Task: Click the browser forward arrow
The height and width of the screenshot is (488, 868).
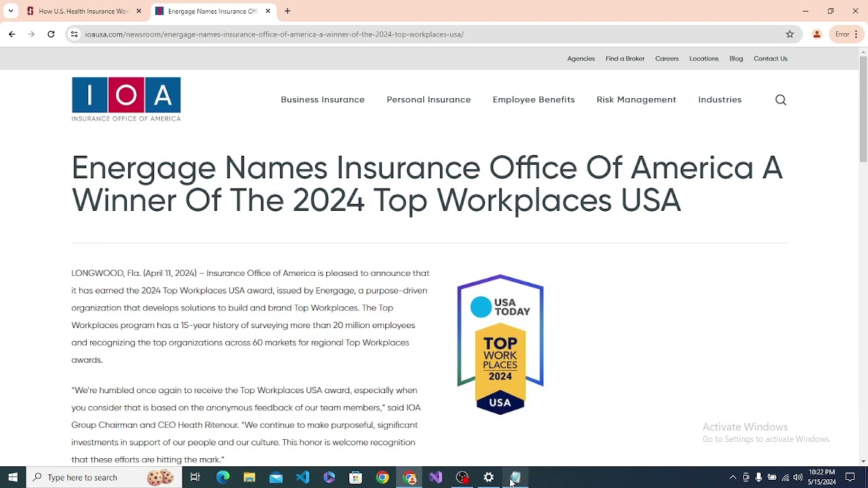Action: [x=31, y=34]
